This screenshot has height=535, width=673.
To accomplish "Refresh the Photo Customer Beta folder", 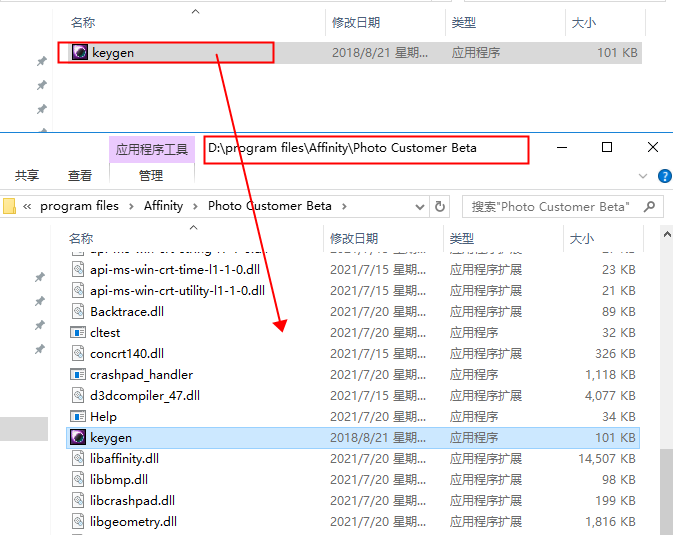I will pos(440,207).
